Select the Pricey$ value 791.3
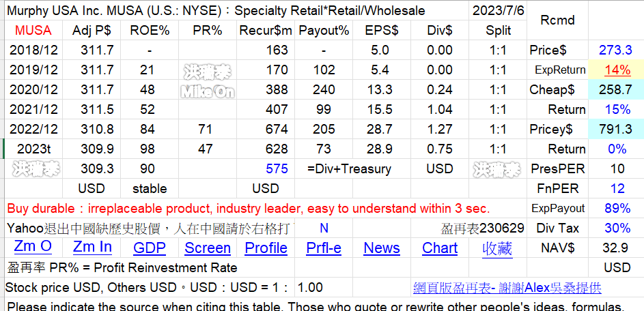This screenshot has width=644, height=311. pos(615,129)
